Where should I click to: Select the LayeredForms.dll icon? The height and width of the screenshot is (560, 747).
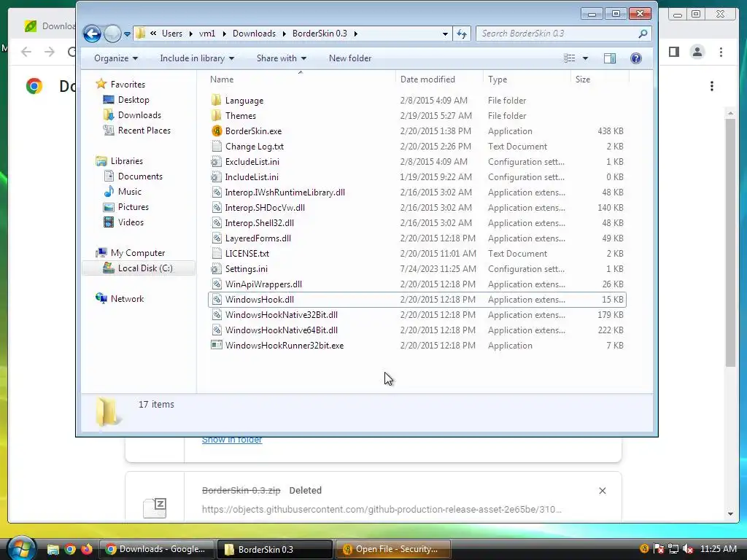click(216, 238)
